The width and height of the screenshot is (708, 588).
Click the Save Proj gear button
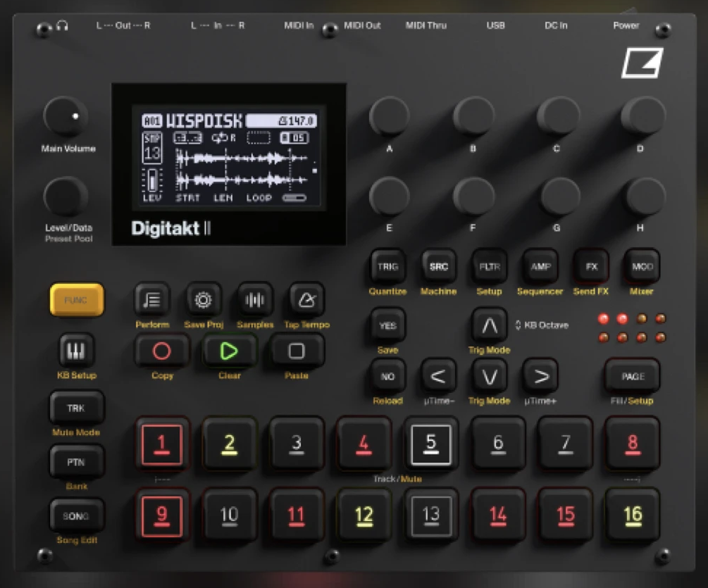point(203,300)
